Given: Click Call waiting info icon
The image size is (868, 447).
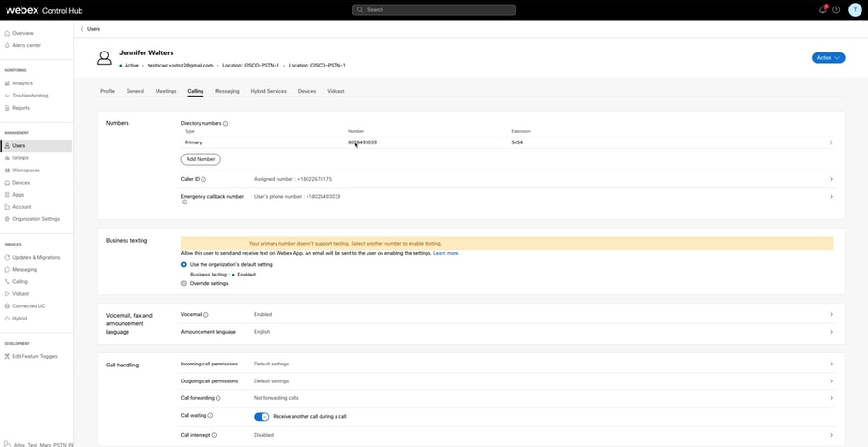Looking at the screenshot, I should pyautogui.click(x=210, y=415).
